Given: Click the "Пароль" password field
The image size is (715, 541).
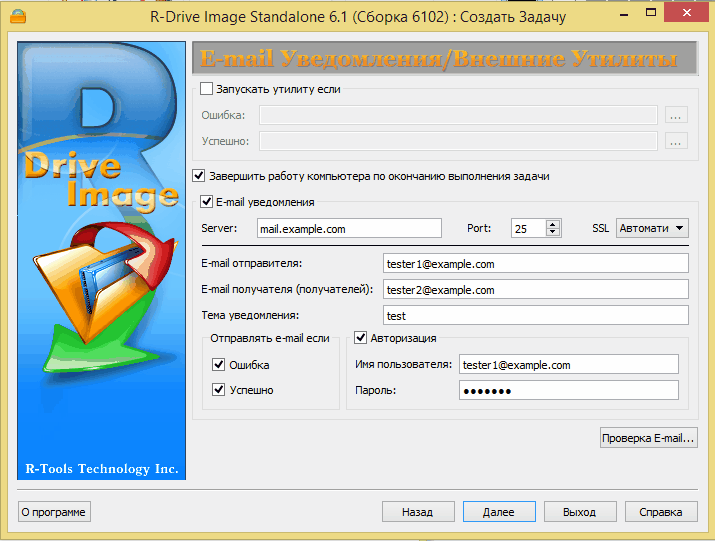Looking at the screenshot, I should pos(569,390).
